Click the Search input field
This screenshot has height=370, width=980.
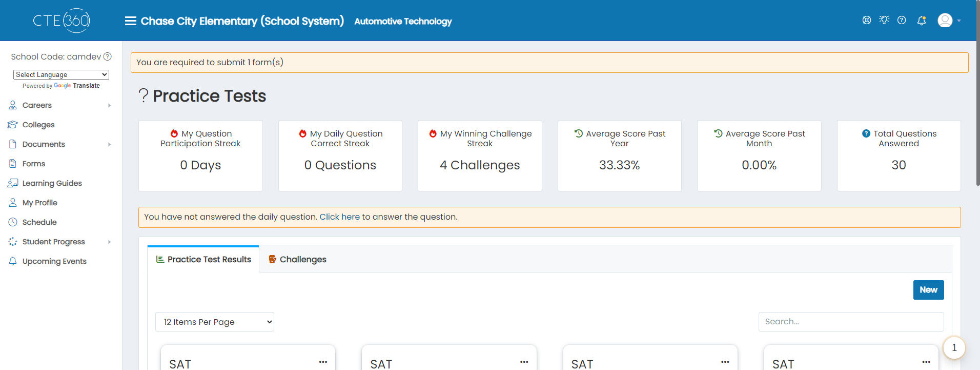click(851, 322)
